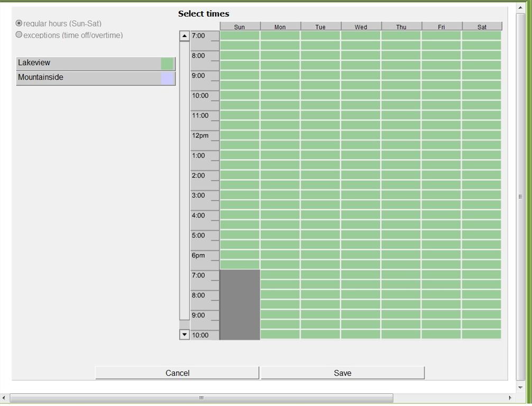The width and height of the screenshot is (532, 406).
Task: Select the Friday 3:00 time slot
Action: pyautogui.click(x=442, y=196)
